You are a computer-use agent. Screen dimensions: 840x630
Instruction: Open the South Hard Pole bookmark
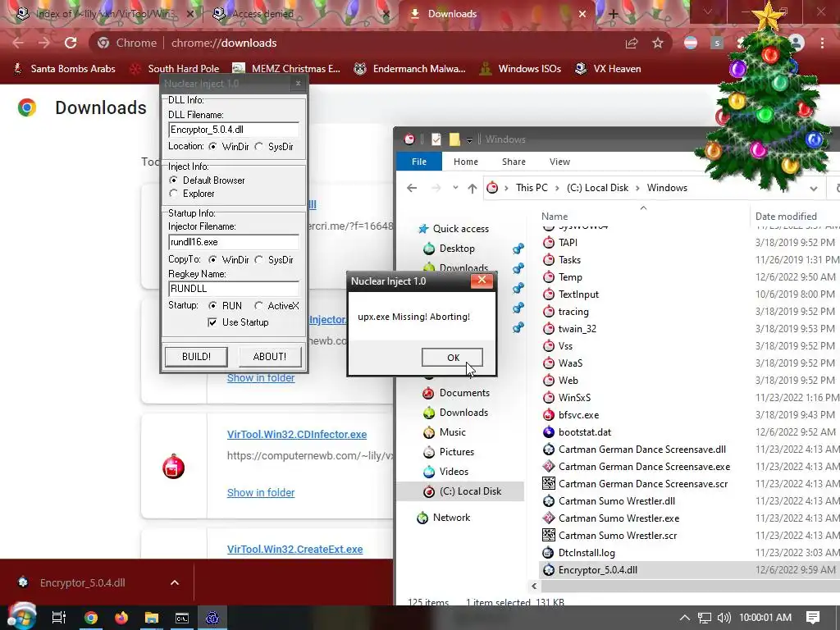[x=176, y=69]
